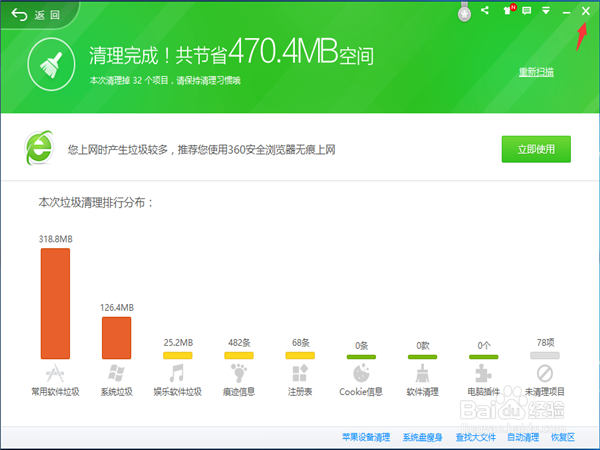The image size is (600, 450).
Task: Click the 系统垃圾 Windows flag icon
Action: click(x=116, y=373)
